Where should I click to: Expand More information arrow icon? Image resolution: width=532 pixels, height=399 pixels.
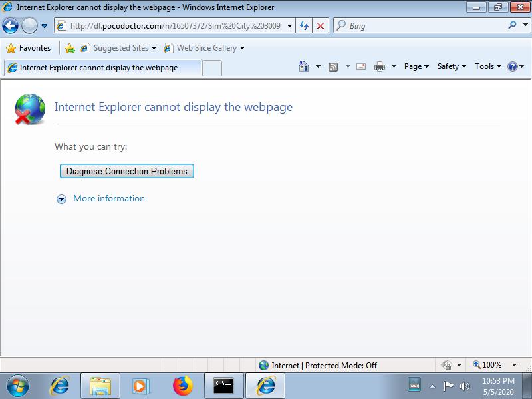[x=61, y=199]
